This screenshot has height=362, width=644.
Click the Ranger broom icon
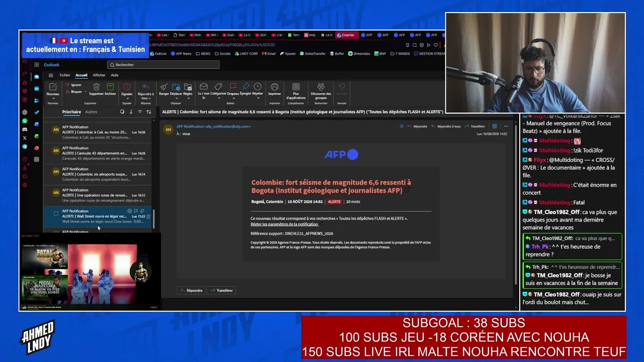(164, 87)
